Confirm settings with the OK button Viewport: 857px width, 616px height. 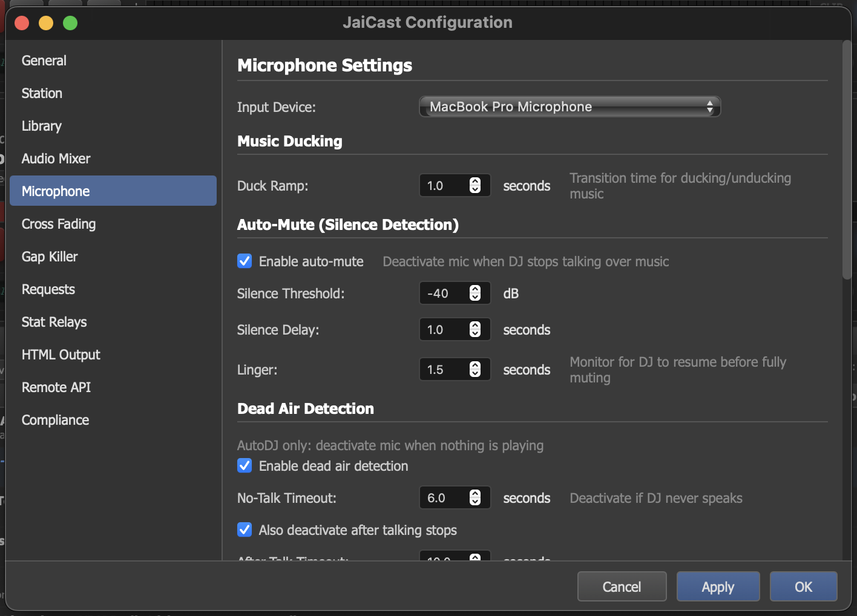(x=803, y=586)
